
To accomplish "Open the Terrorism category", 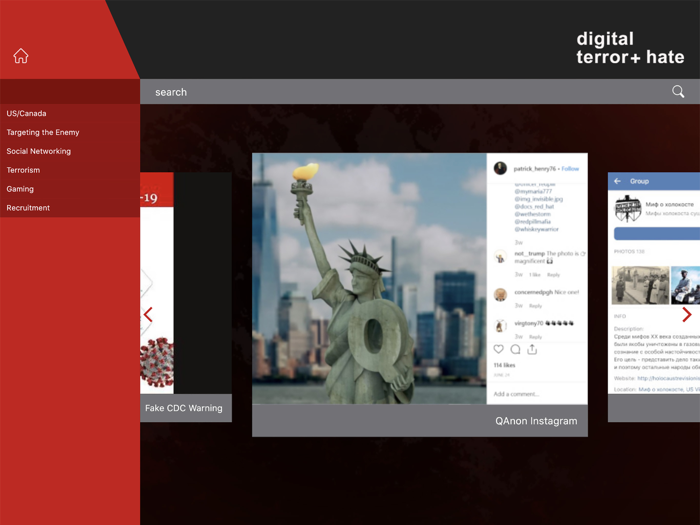I will [23, 170].
